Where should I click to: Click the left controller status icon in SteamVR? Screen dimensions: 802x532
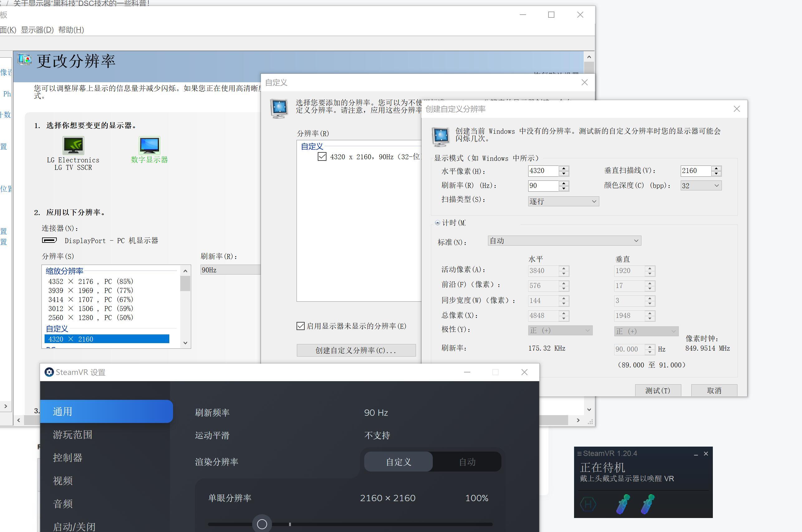tap(623, 504)
